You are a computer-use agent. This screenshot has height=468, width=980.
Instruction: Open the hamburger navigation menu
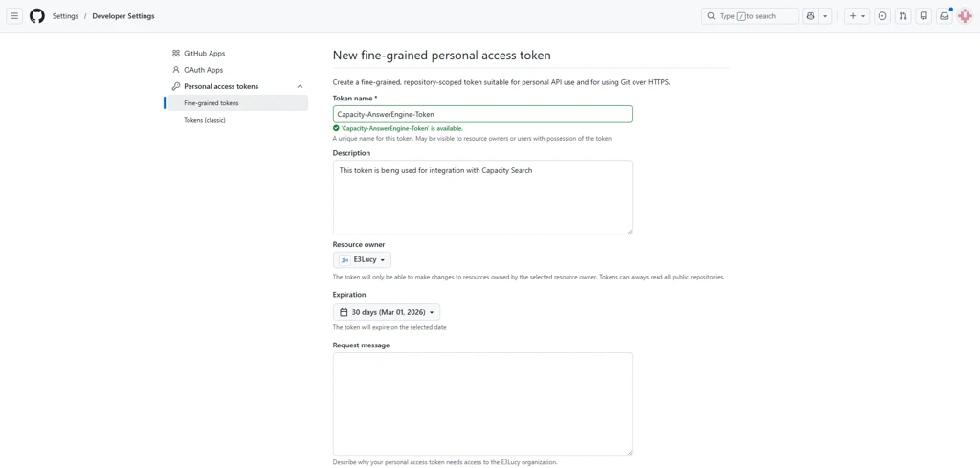(14, 16)
